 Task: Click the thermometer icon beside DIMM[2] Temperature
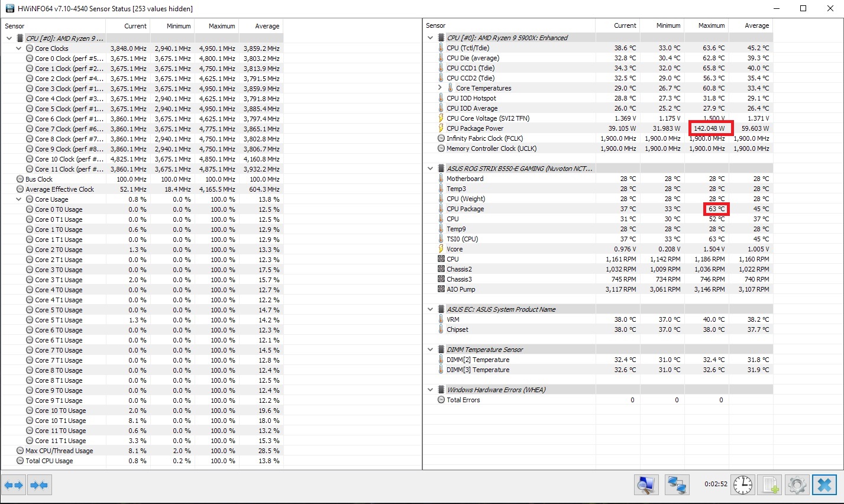pyautogui.click(x=441, y=360)
